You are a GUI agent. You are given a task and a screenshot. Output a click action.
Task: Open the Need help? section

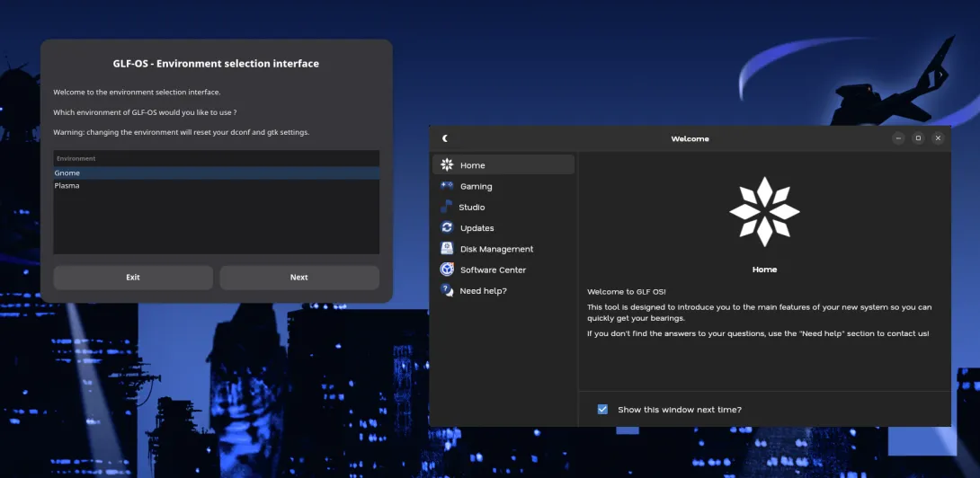pos(483,291)
